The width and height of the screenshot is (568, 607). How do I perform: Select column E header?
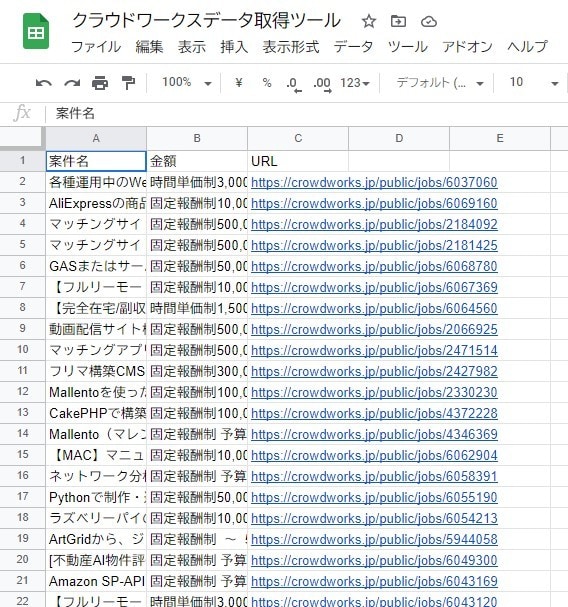tap(500, 138)
